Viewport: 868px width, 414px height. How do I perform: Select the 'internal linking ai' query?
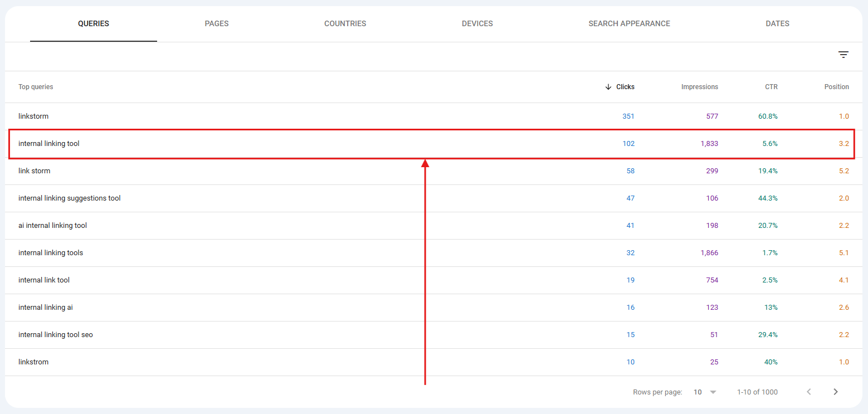[46, 308]
